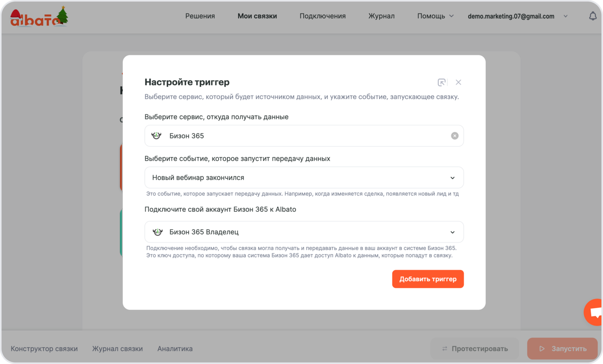The width and height of the screenshot is (603, 364).
Task: Switch to the Аналитика tab
Action: (175, 349)
